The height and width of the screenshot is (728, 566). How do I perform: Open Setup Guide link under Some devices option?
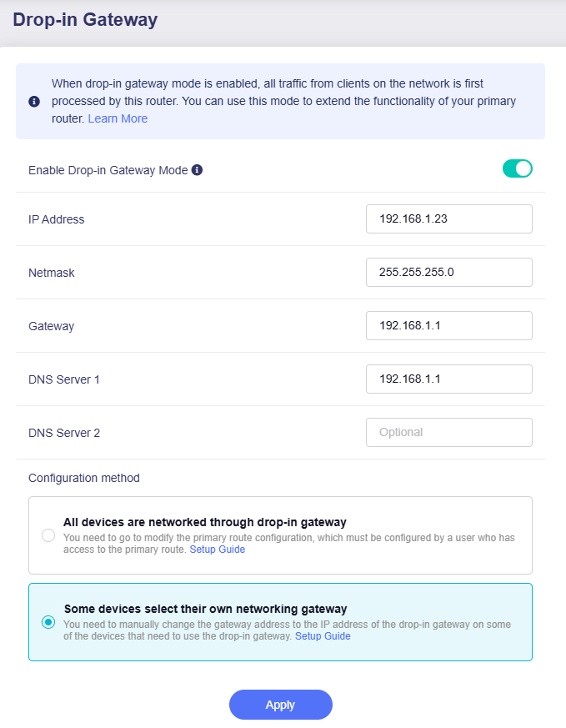pyautogui.click(x=323, y=636)
